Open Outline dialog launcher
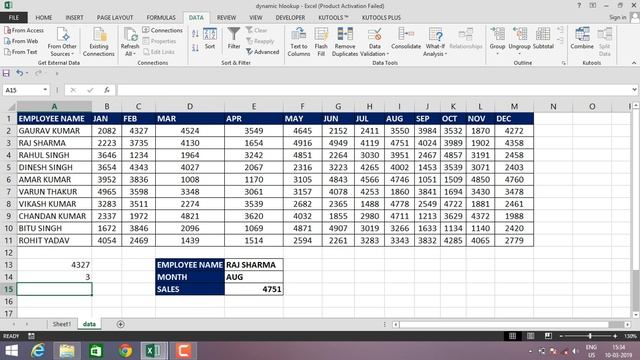 [564, 63]
